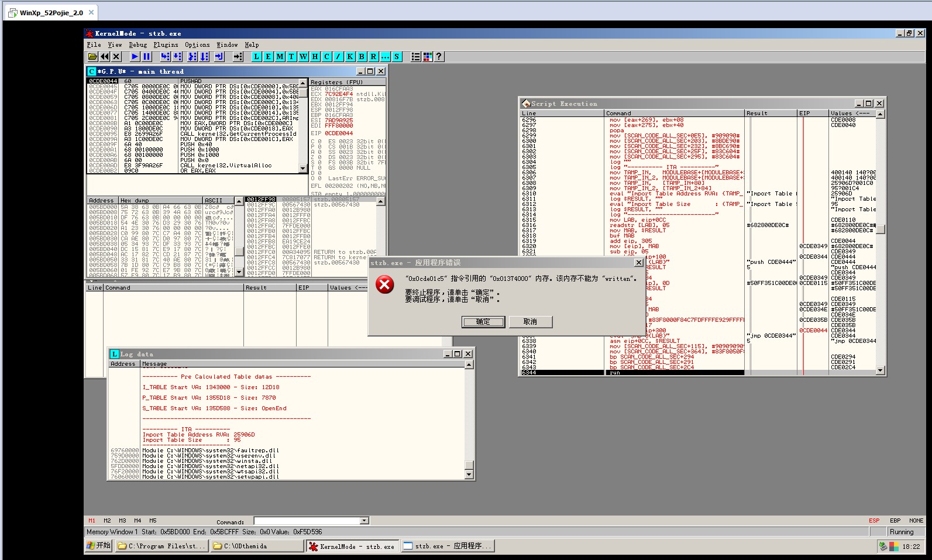Click scroll-down arrow in Log data window
Screen dimensions: 932x560
(x=469, y=475)
